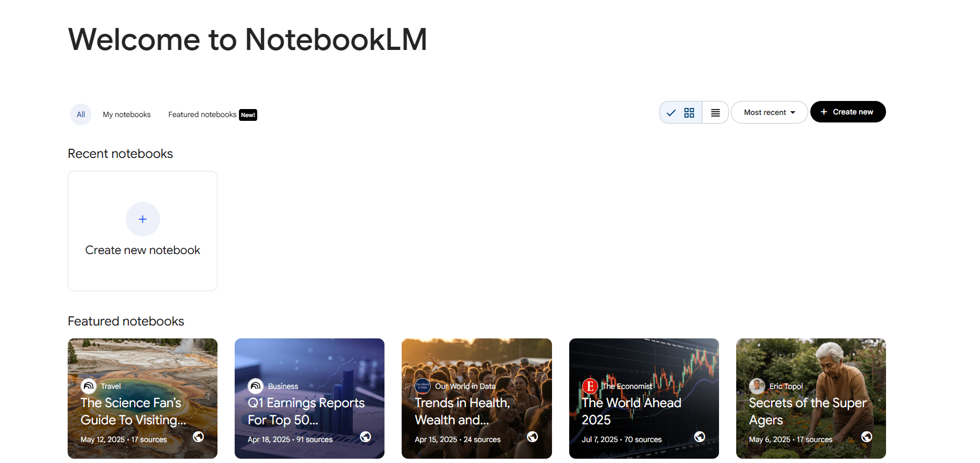Click The Economist logo icon
Viewport: 980px width, 463px height.
click(x=590, y=386)
